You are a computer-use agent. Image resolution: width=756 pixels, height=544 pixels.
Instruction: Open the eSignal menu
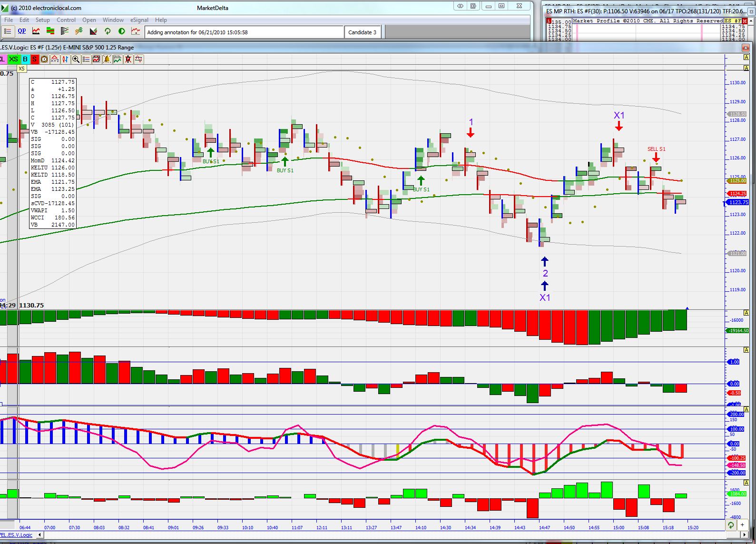[139, 20]
